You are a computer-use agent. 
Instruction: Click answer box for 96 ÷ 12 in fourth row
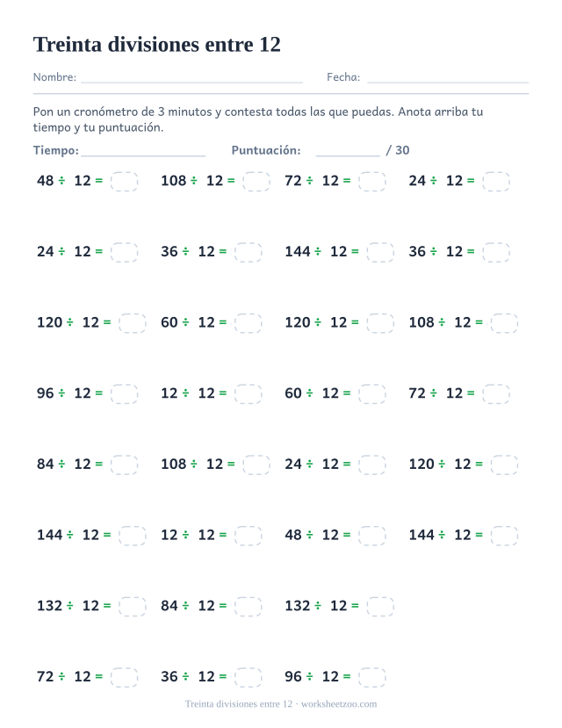tap(125, 394)
